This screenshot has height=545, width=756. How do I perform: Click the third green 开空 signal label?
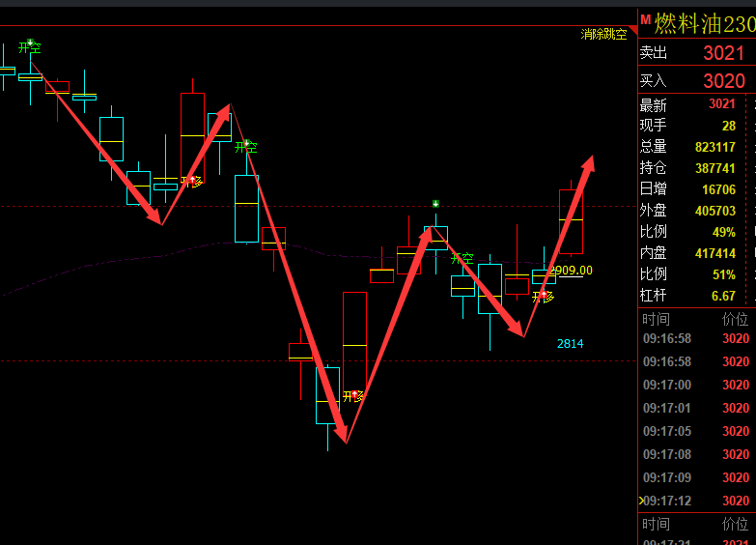(462, 259)
